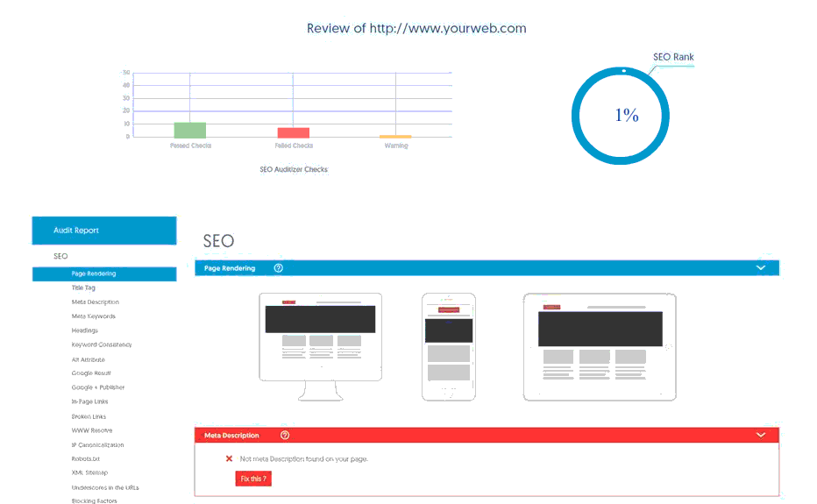Open XML Sitemap from sidebar
The height and width of the screenshot is (504, 817).
coord(89,472)
